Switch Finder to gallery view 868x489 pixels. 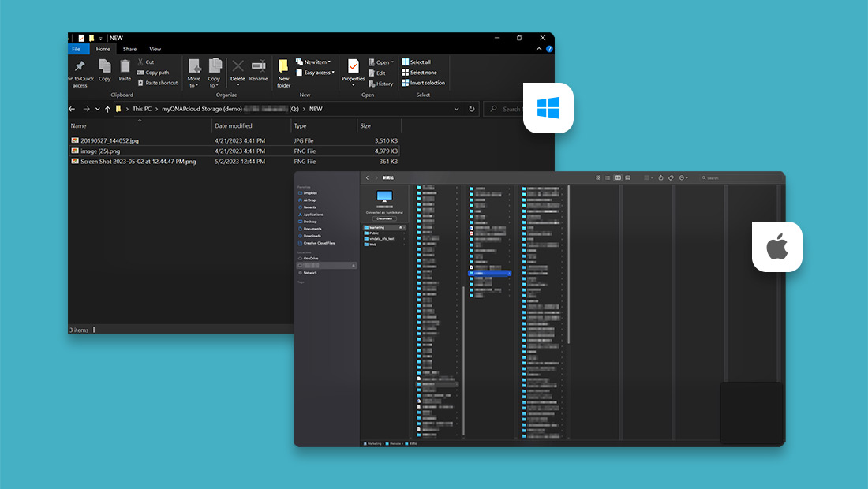point(628,177)
